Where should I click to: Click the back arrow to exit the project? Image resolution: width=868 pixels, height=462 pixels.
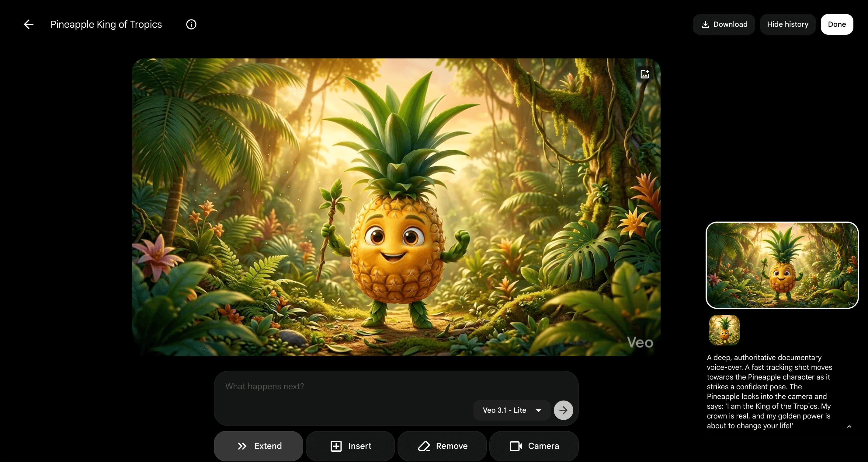[x=29, y=24]
